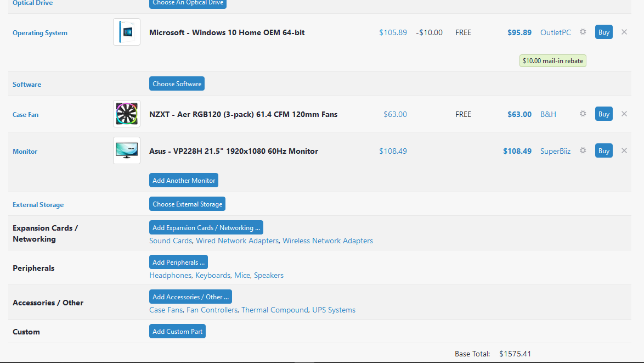Click the -$10.00 promo amount
The image size is (644, 363).
(429, 32)
